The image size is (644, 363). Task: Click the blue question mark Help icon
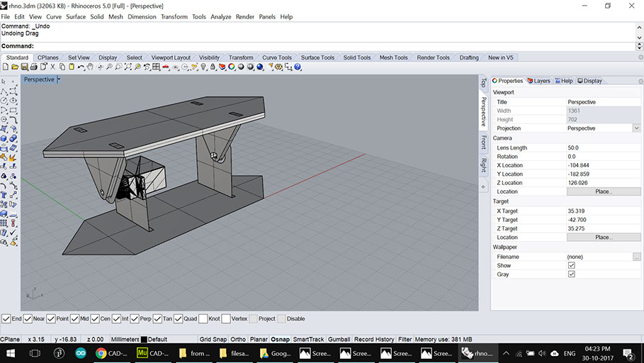298,67
